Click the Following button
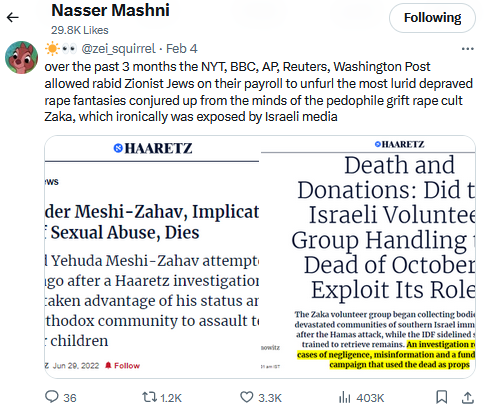This screenshot has width=486, height=412. point(432,18)
